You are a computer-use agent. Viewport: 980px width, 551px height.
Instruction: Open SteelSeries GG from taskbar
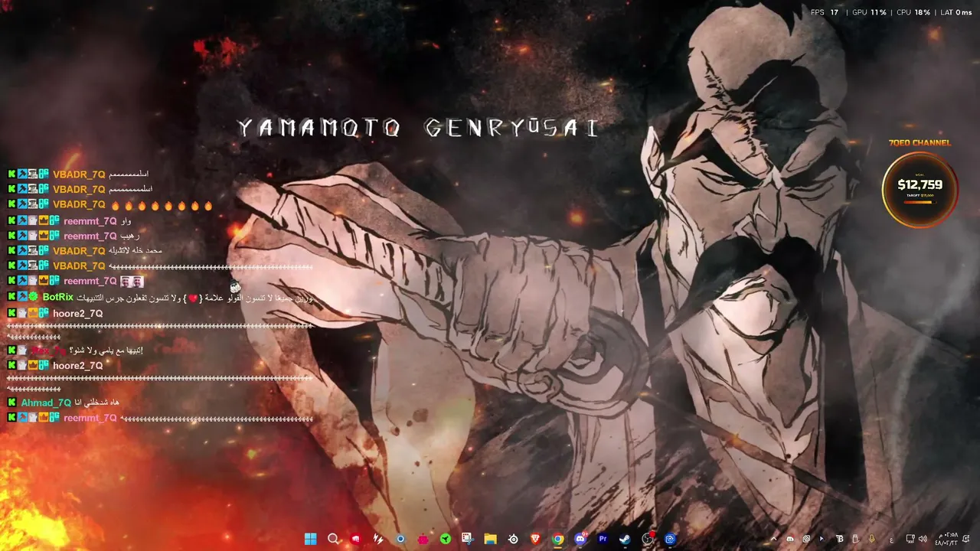click(513, 539)
